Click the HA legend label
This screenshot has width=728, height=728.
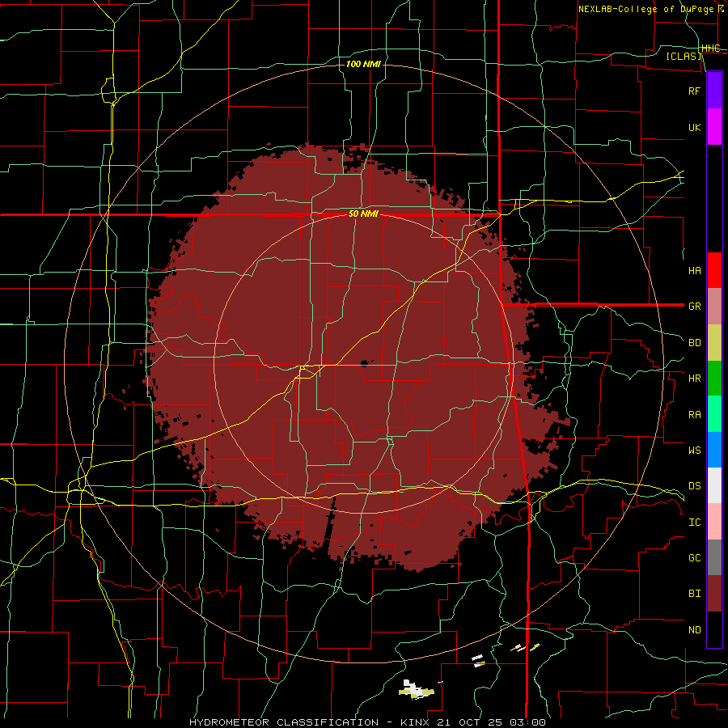click(694, 271)
